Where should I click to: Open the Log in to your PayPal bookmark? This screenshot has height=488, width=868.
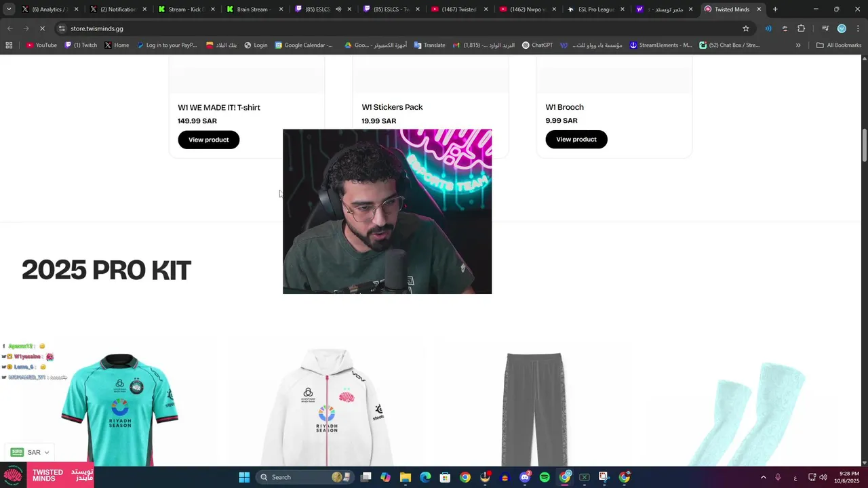167,45
